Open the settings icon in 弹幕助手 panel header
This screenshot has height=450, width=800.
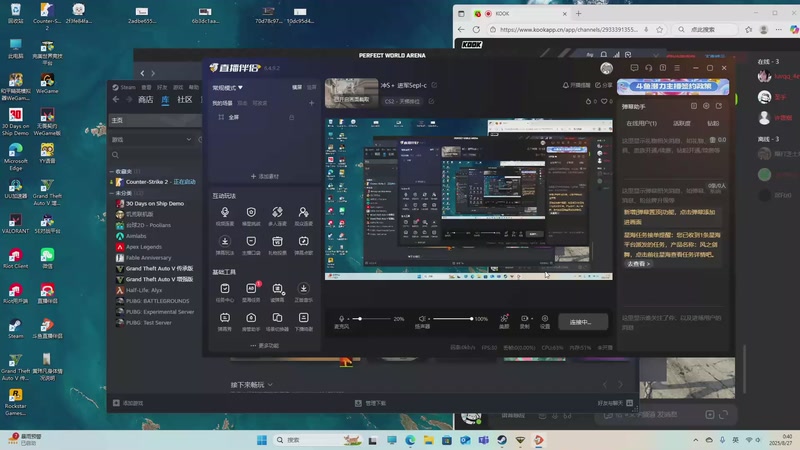point(706,106)
